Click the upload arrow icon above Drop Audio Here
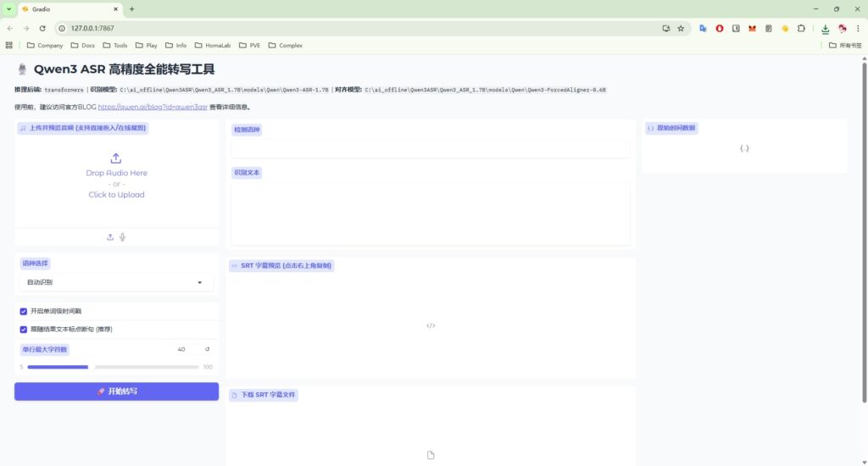The width and height of the screenshot is (868, 466). tap(115, 158)
